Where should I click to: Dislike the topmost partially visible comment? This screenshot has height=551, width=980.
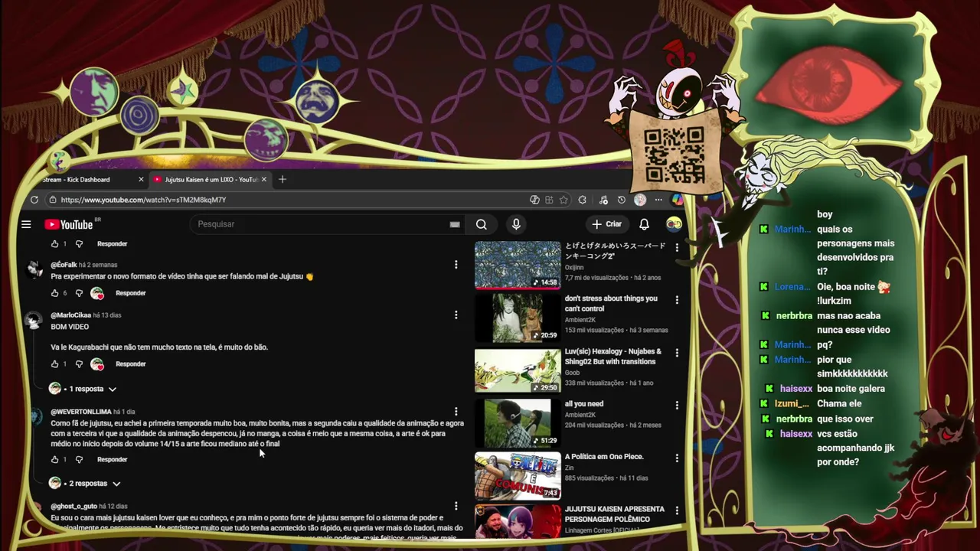pyautogui.click(x=79, y=244)
